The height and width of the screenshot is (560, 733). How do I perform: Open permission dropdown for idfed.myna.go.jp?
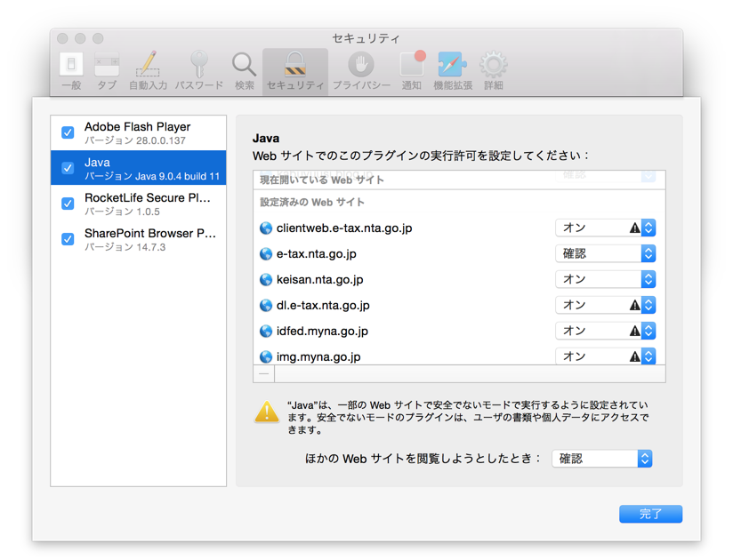point(606,331)
